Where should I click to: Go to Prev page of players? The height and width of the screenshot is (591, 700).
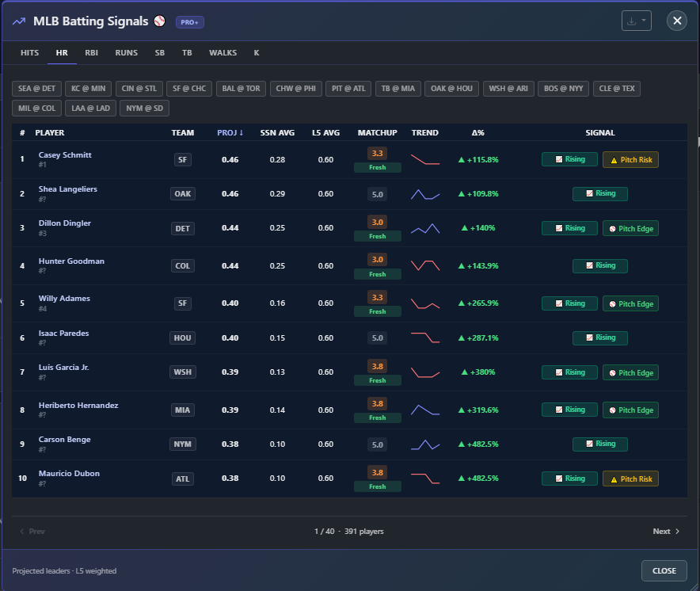pos(32,531)
